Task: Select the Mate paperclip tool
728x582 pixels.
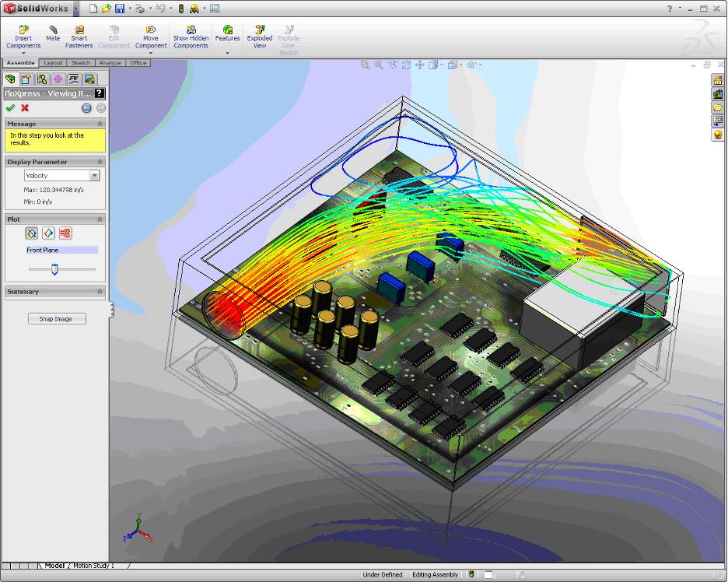Action: click(x=53, y=33)
